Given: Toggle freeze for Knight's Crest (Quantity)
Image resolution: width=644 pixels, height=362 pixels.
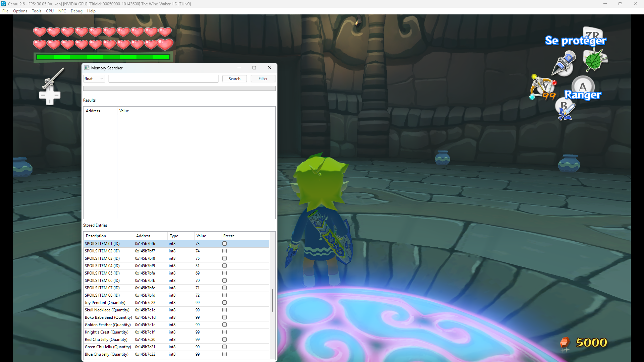Looking at the screenshot, I should [x=224, y=332].
